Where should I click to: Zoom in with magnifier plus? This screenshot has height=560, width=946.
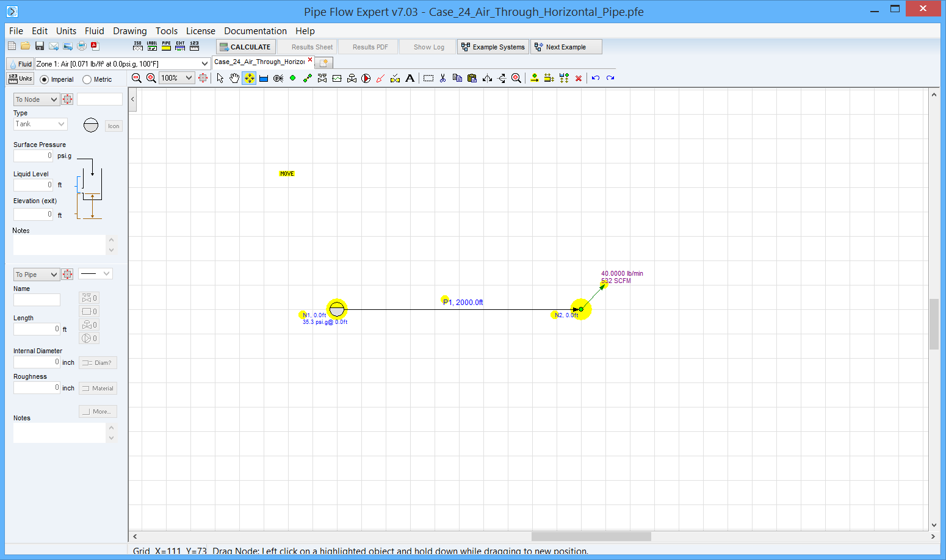coord(151,78)
